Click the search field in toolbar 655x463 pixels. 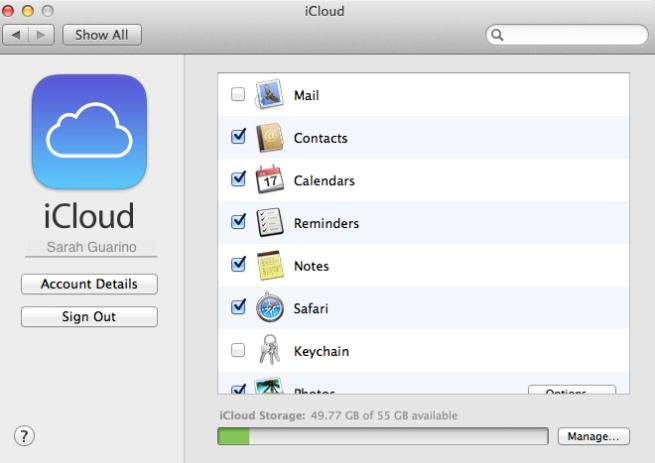[x=566, y=35]
